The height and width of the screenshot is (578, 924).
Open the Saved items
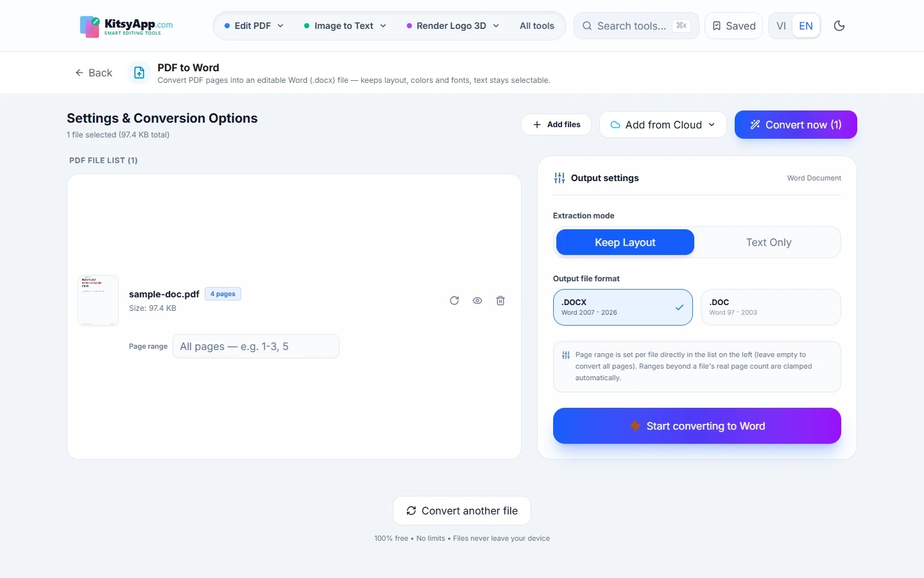click(x=733, y=26)
